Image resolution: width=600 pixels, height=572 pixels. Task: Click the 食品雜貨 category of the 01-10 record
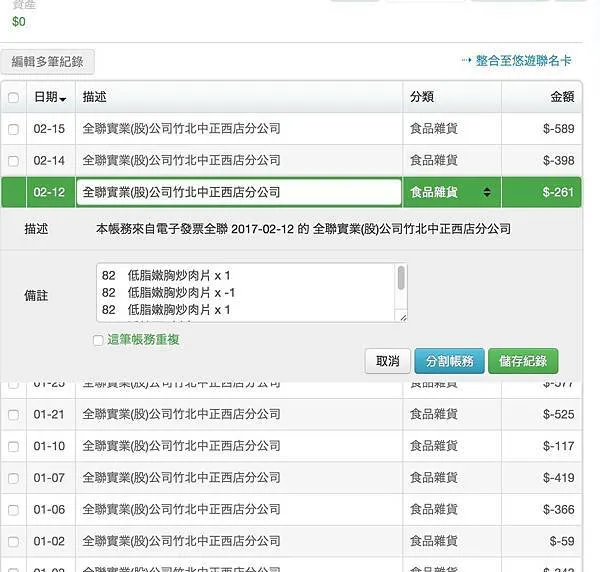click(434, 446)
